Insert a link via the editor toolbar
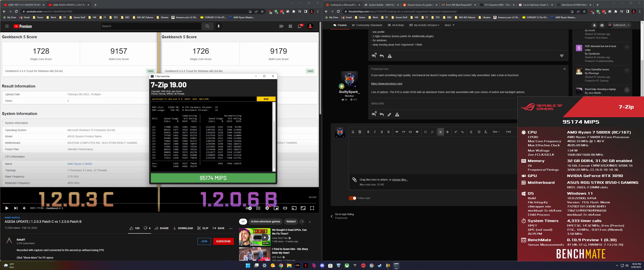The image size is (644, 270). [x=397, y=132]
